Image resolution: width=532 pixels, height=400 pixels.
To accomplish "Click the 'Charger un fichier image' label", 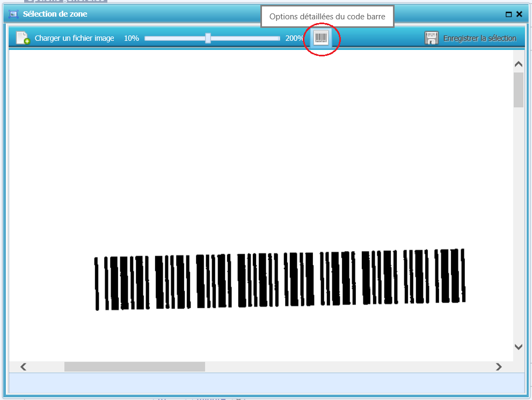I will (74, 38).
